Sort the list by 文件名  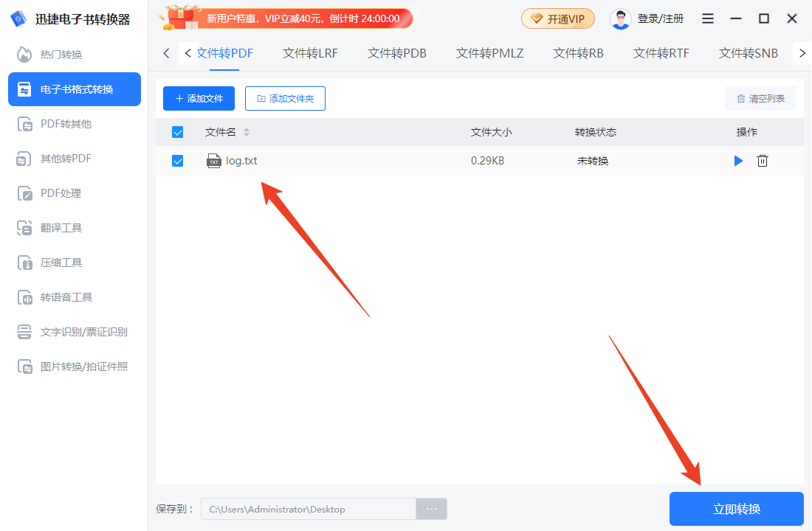click(247, 133)
